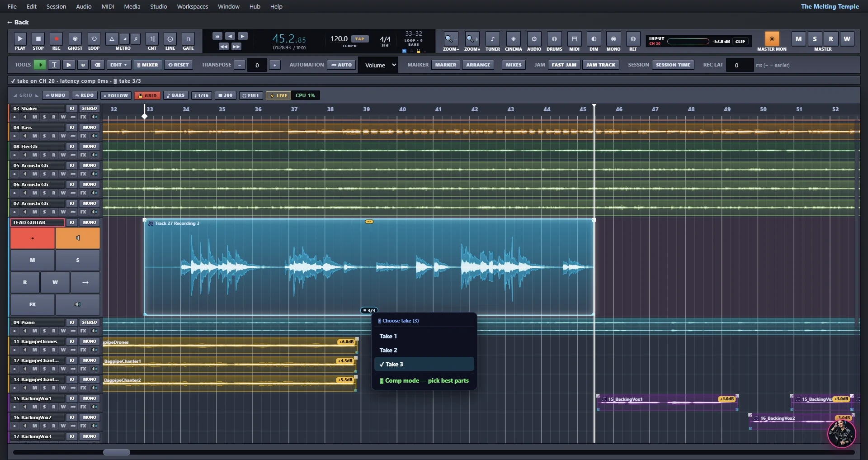Click the horizontal scrollbar thumb
Viewport: 868px width, 460px height.
click(x=117, y=452)
